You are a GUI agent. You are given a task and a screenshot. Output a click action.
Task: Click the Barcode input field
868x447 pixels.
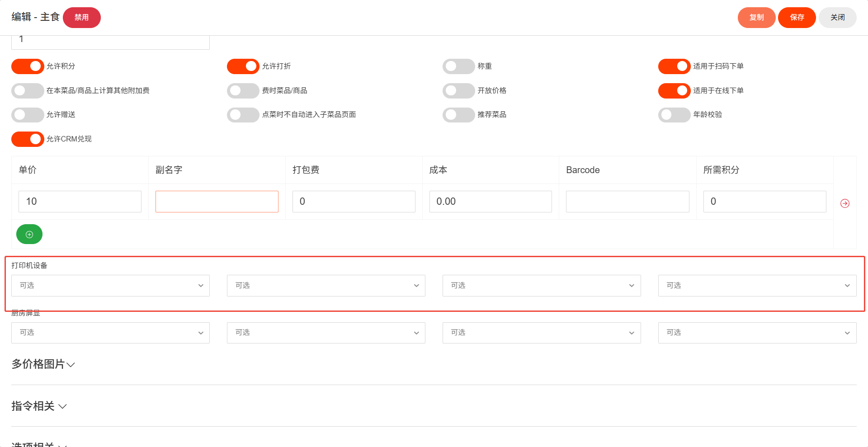(x=627, y=202)
